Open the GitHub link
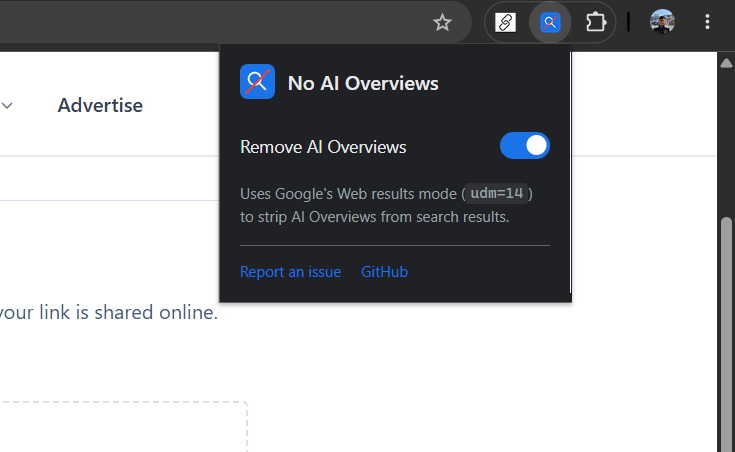The width and height of the screenshot is (735, 452). tap(384, 272)
